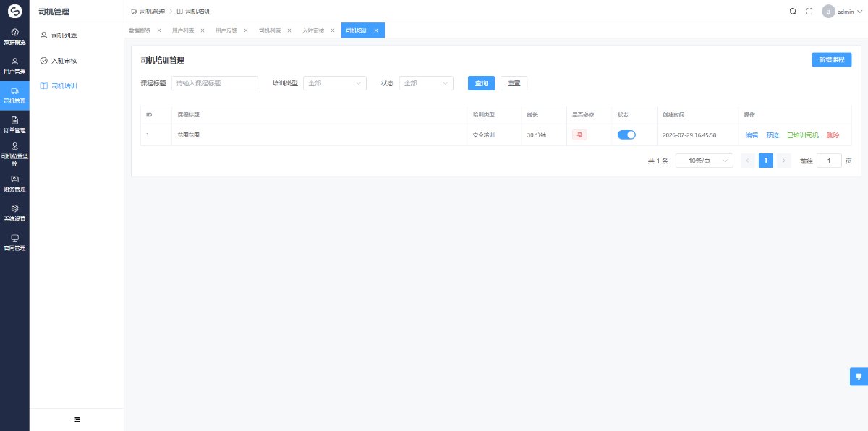The width and height of the screenshot is (868, 431).
Task: Open the 数据概览 dashboard sidebar icon
Action: (14, 33)
